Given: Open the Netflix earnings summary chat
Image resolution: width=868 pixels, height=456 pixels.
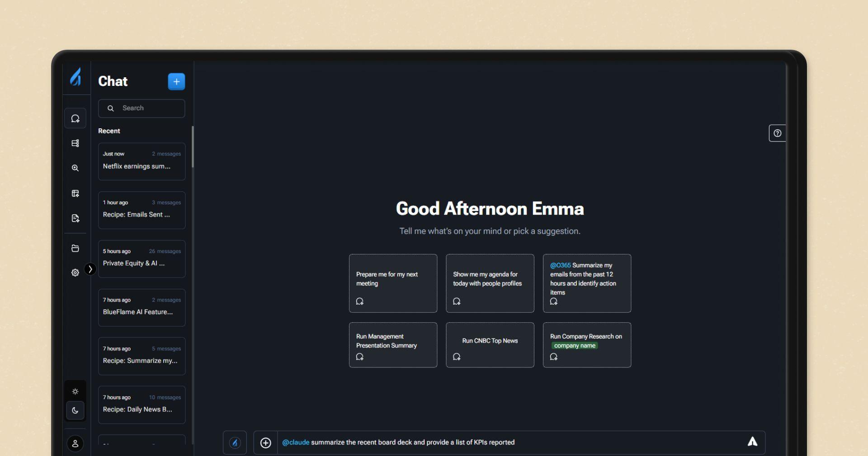Looking at the screenshot, I should pos(142,162).
